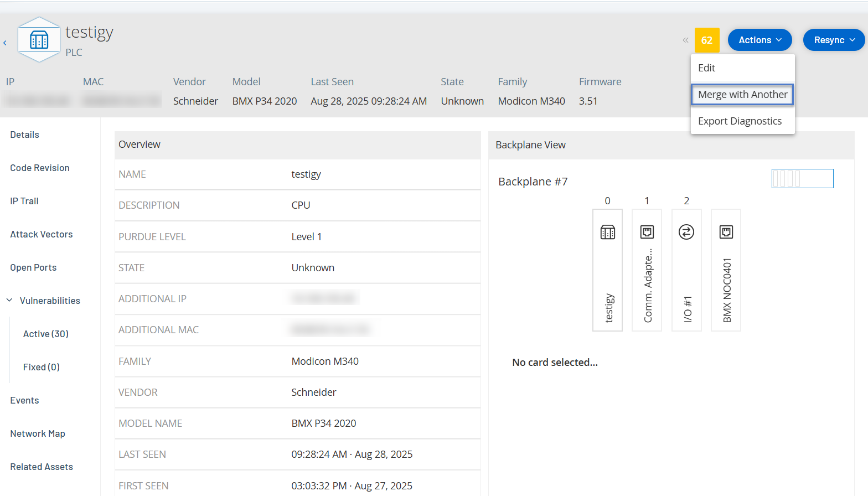Screen dimensions: 868x496
Task: Click the double-chevron collapse arrows near the score
Action: pyautogui.click(x=685, y=40)
